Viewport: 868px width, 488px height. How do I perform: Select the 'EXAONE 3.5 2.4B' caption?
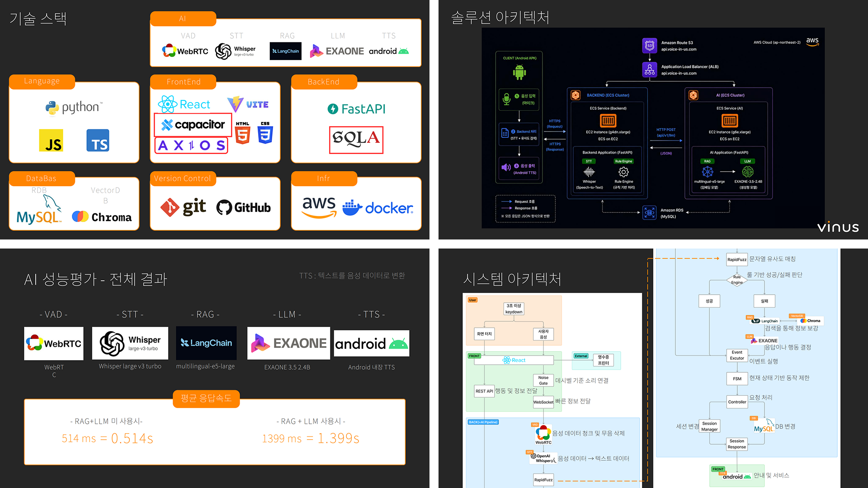(x=288, y=367)
